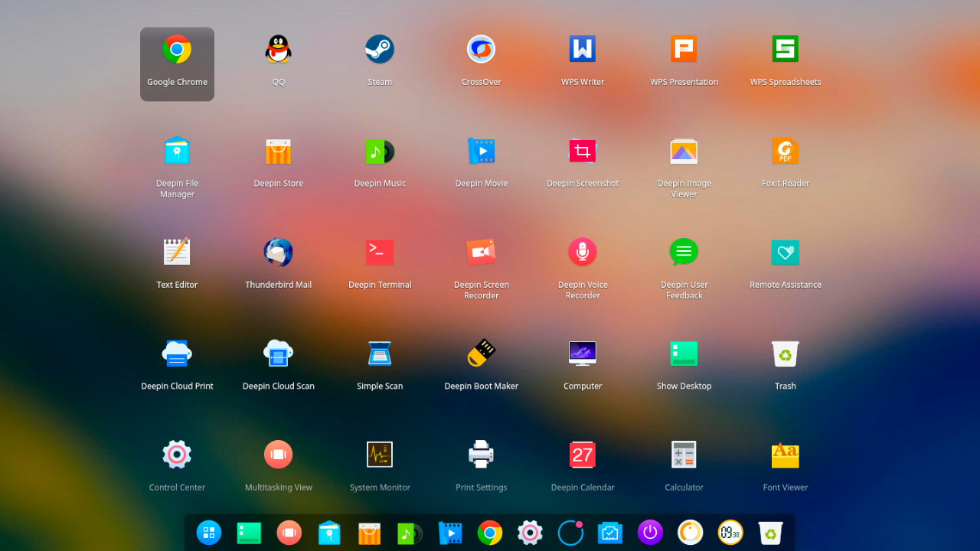This screenshot has height=551, width=980.
Task: Open WPS Presentation
Action: tap(684, 50)
